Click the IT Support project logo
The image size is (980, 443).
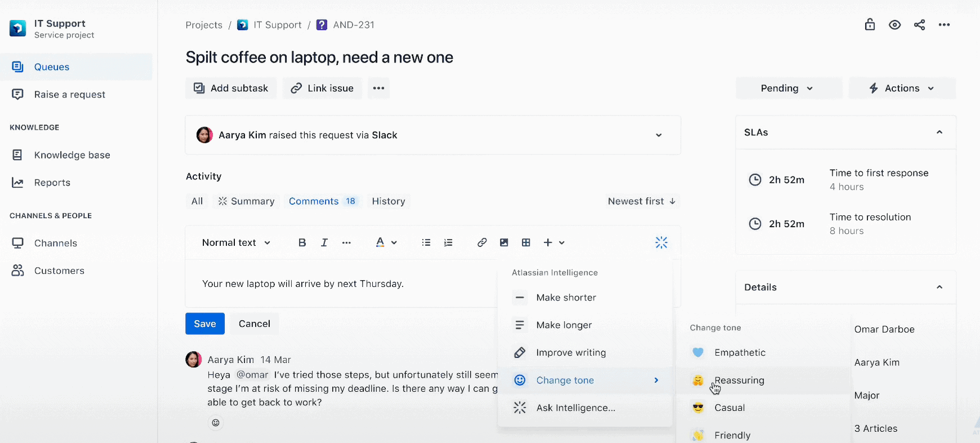click(17, 28)
